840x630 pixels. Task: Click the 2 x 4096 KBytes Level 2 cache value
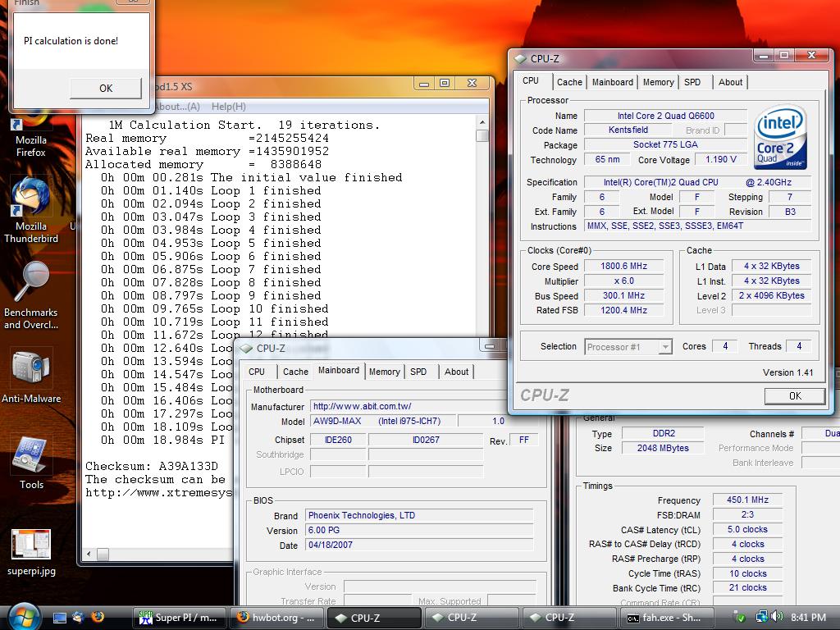(x=771, y=295)
